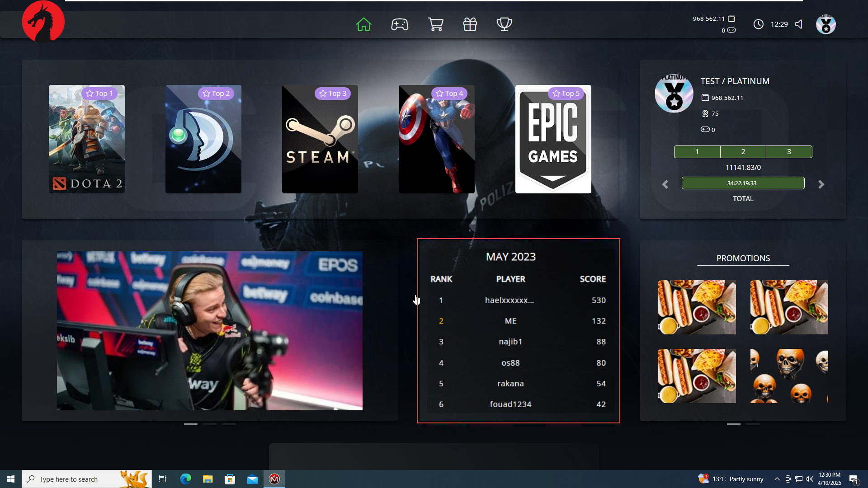Mute sound with the speaker icon
The width and height of the screenshot is (868, 488).
(x=799, y=24)
